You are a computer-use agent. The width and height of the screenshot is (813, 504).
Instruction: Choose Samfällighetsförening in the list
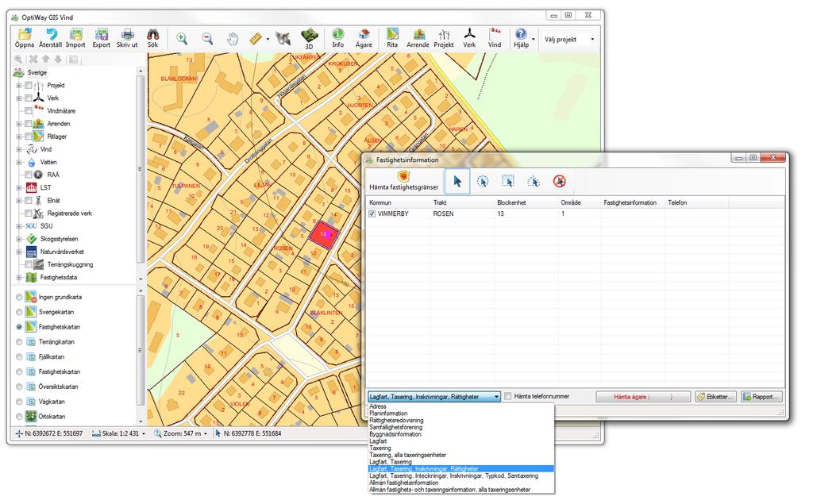pyautogui.click(x=395, y=427)
